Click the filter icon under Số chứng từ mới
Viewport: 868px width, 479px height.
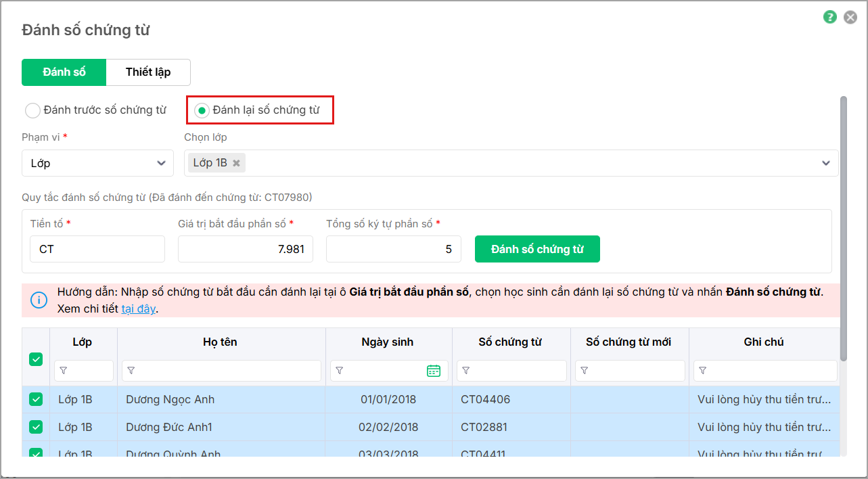tap(585, 371)
